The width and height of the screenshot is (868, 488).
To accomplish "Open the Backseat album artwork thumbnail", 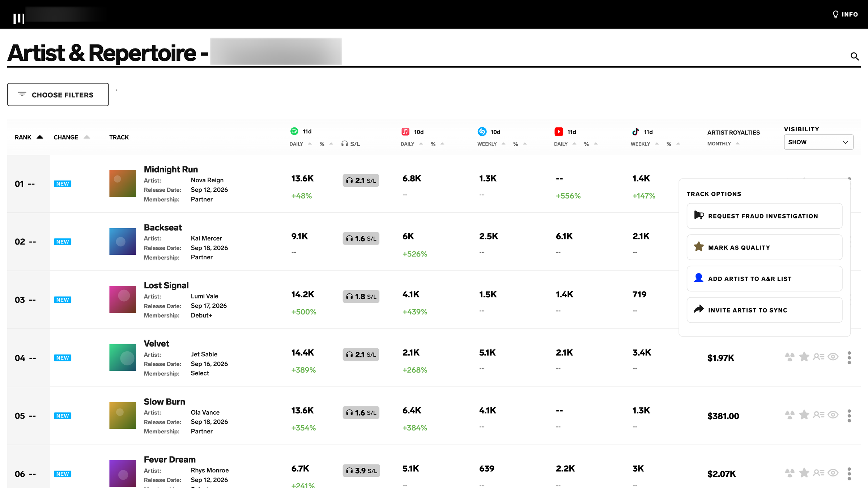I will pyautogui.click(x=123, y=241).
